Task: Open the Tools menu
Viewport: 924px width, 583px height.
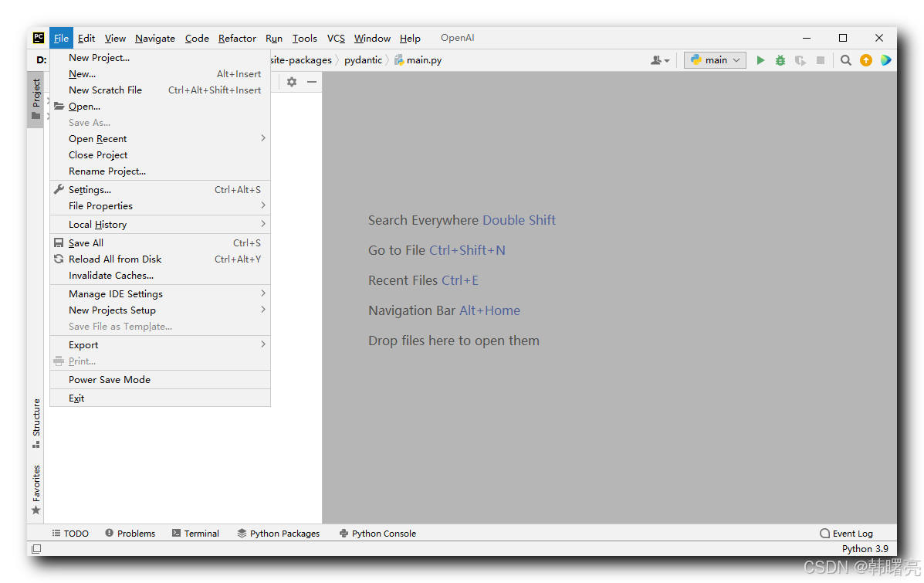Action: (305, 39)
